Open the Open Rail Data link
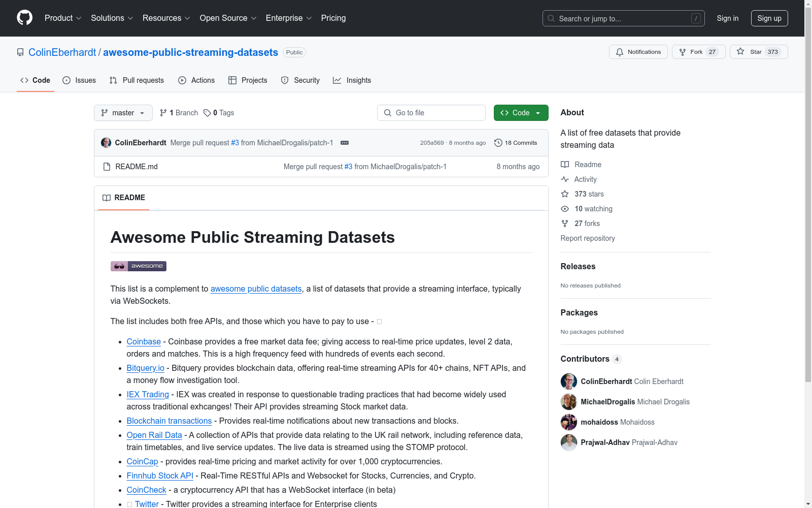The width and height of the screenshot is (812, 508). (154, 435)
